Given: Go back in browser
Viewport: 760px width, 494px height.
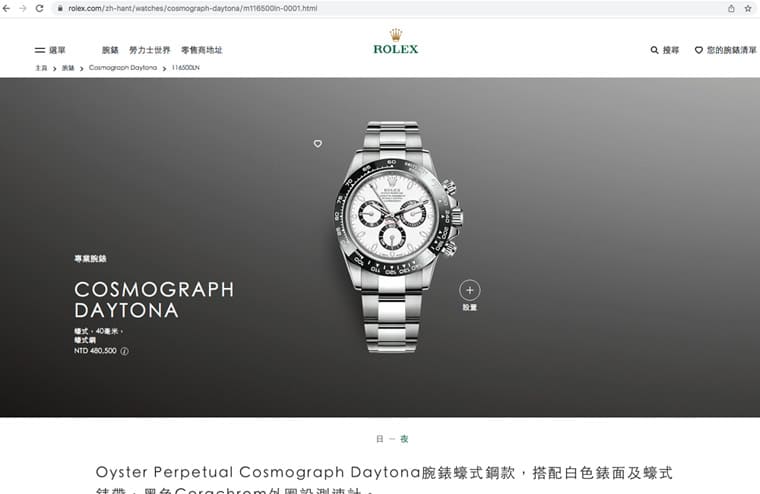Looking at the screenshot, I should (x=6, y=8).
